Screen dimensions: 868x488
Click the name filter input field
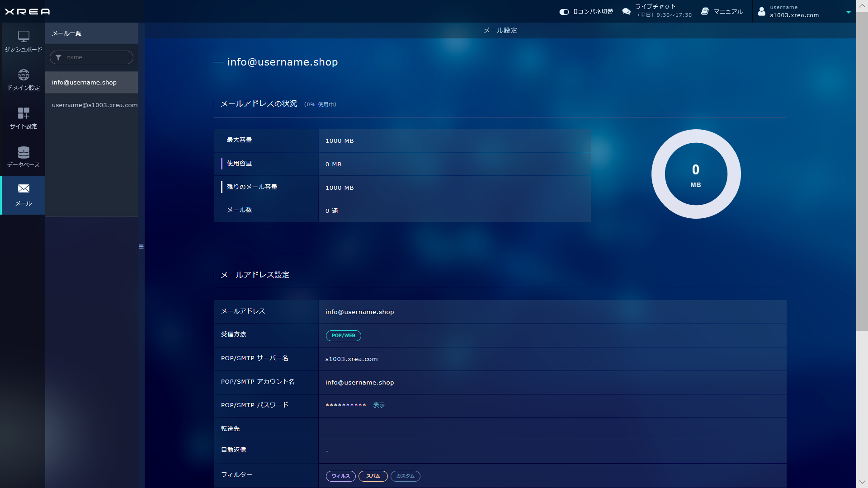pyautogui.click(x=96, y=57)
